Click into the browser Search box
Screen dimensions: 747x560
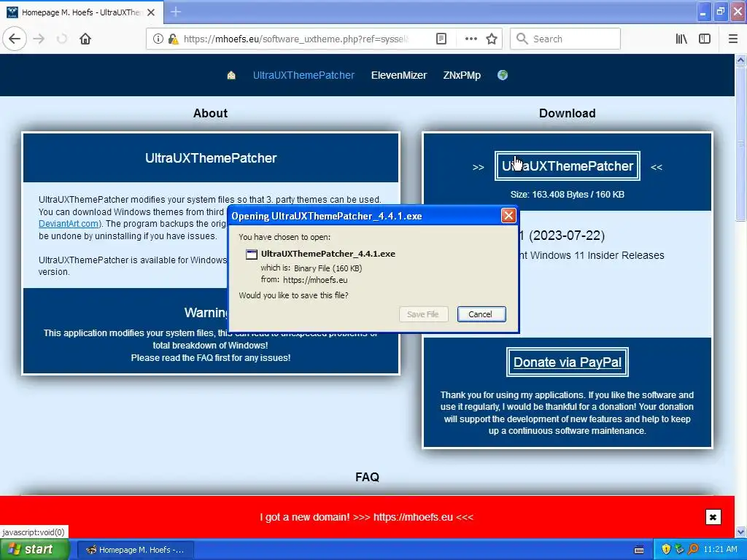(x=565, y=39)
